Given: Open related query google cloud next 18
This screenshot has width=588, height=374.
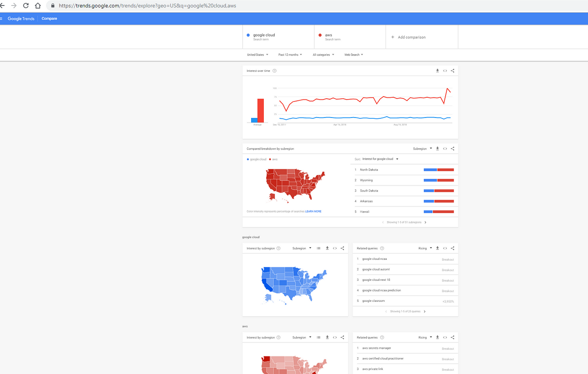Looking at the screenshot, I should pyautogui.click(x=376, y=280).
